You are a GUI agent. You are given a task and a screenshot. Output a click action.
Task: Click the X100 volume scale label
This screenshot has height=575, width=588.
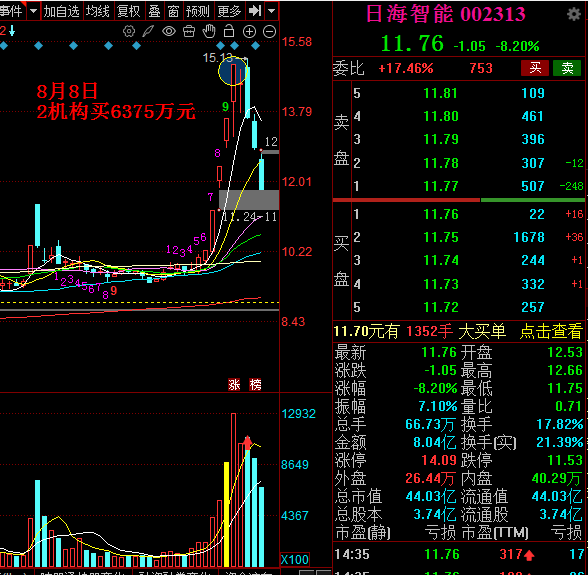295,559
